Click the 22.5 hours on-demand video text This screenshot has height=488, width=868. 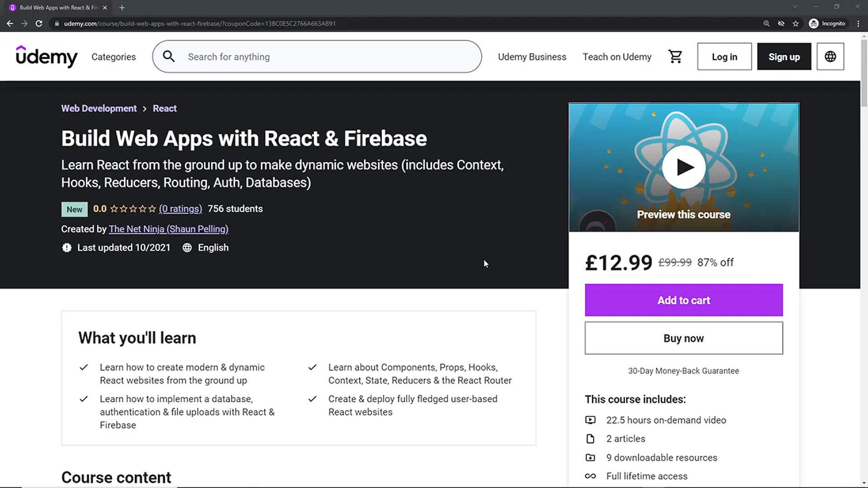[666, 420]
